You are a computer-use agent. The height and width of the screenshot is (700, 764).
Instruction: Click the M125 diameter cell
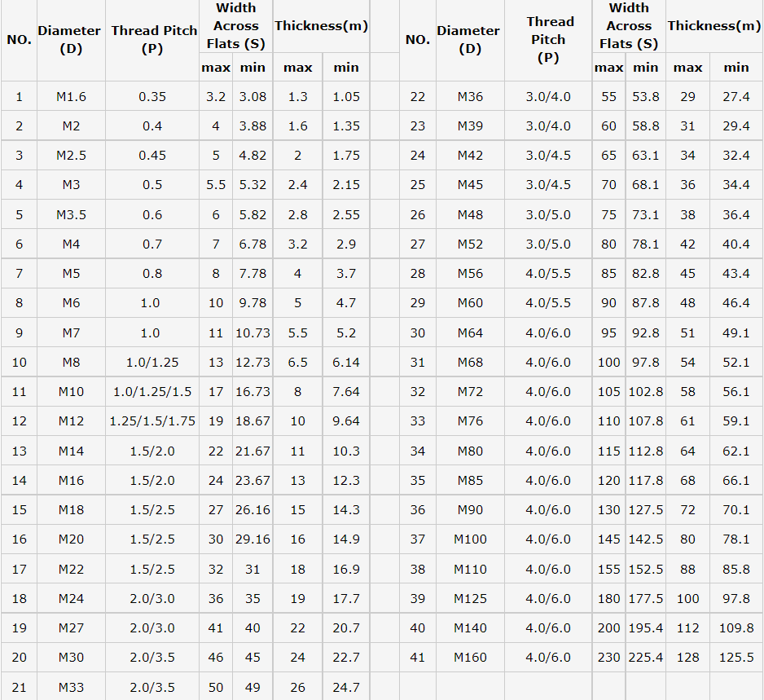(x=470, y=599)
